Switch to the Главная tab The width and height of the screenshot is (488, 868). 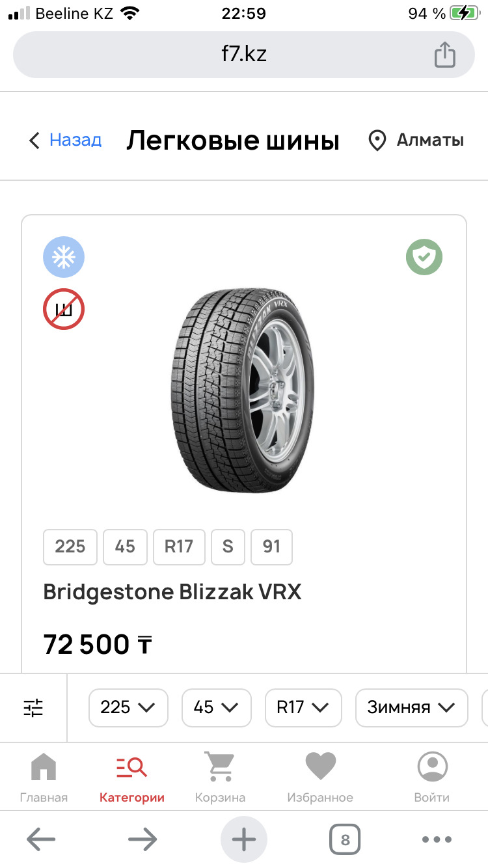(x=44, y=778)
